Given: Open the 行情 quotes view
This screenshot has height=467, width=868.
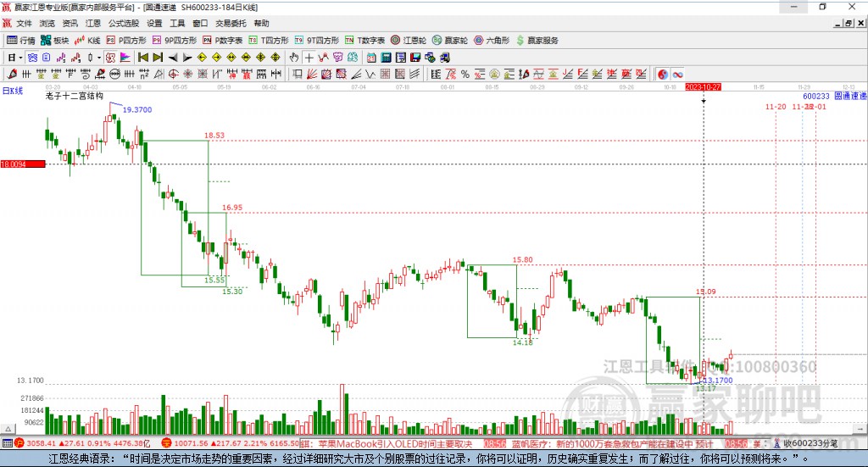Looking at the screenshot, I should pos(21,41).
